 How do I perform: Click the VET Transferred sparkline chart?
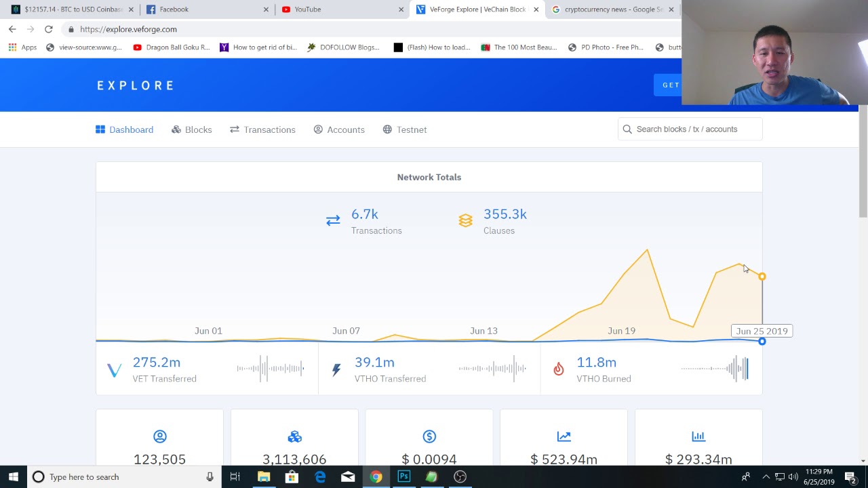tap(270, 369)
